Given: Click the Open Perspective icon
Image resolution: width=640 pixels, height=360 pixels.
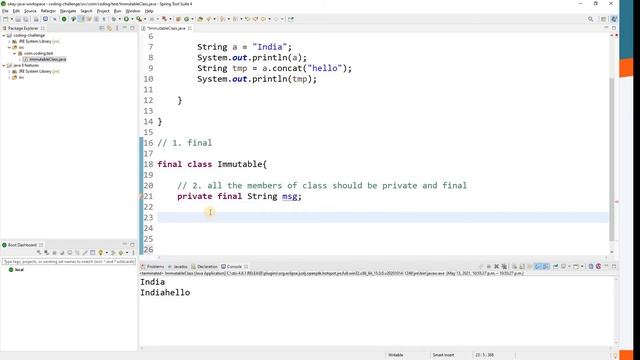Looking at the screenshot, I should click(604, 19).
